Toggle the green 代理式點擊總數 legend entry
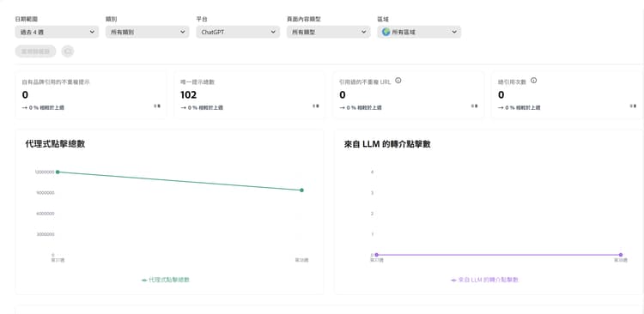The image size is (644, 314). click(166, 280)
